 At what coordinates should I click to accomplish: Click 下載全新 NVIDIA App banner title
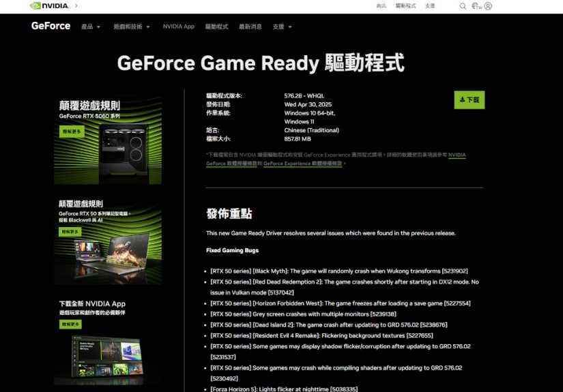click(92, 304)
